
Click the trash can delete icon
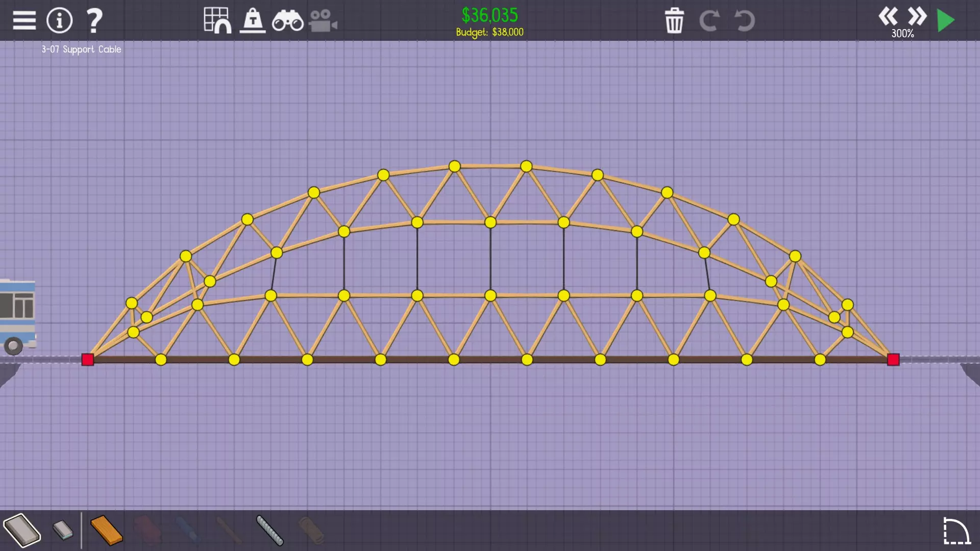[674, 21]
